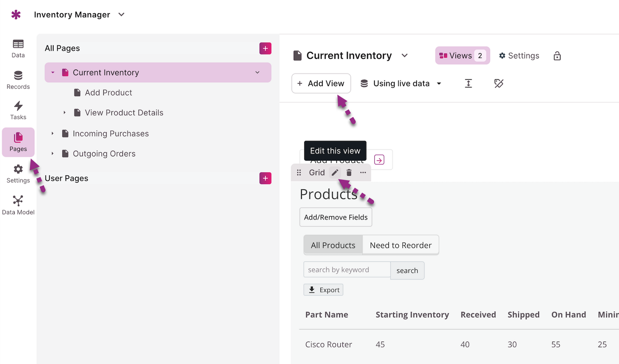Open the Inventory Manager app dropdown

[121, 14]
